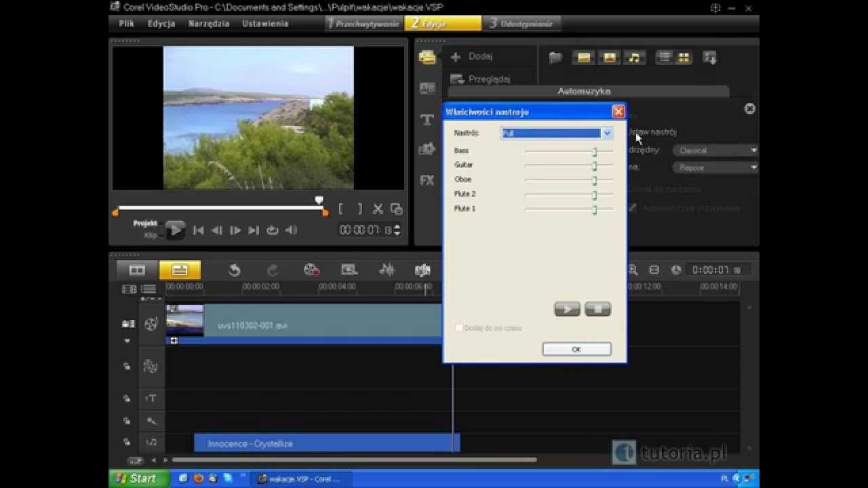Close the Właściwości nastroju dialog
Screen dimensions: 868x488
618,111
